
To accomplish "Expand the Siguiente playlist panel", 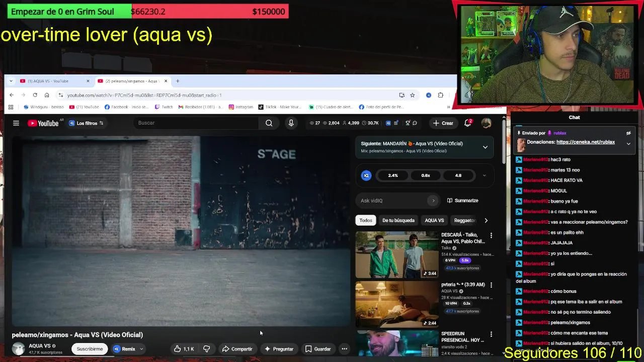I will pos(485,147).
